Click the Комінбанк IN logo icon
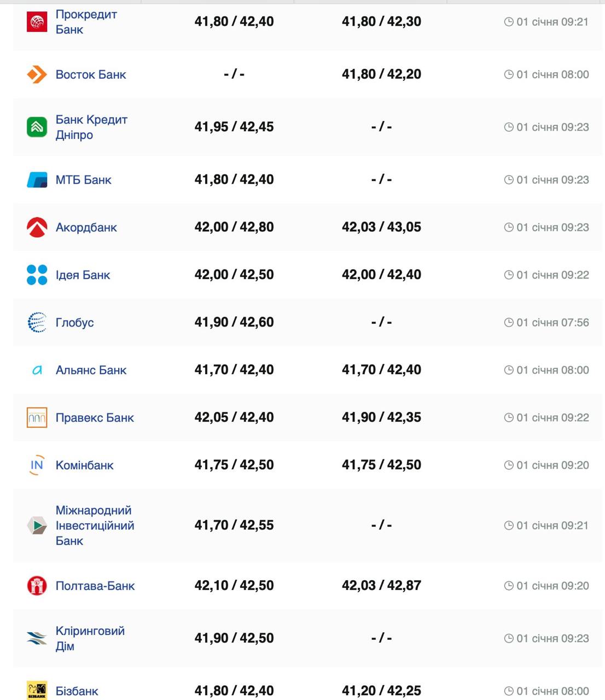Viewport: 605px width, 700px height. pyautogui.click(x=37, y=465)
